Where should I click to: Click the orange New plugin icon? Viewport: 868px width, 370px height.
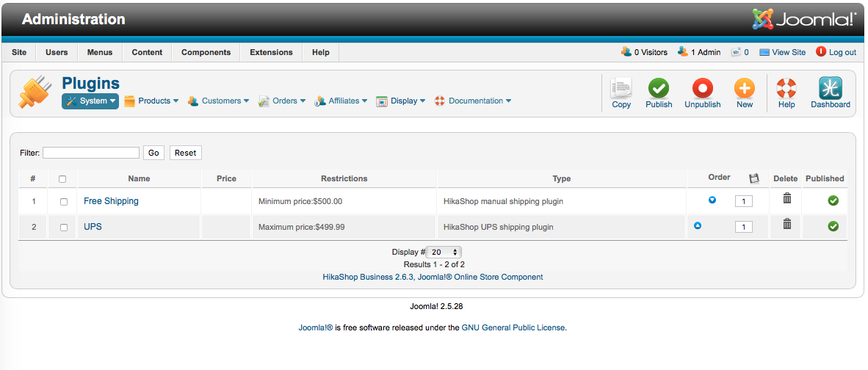coord(745,88)
